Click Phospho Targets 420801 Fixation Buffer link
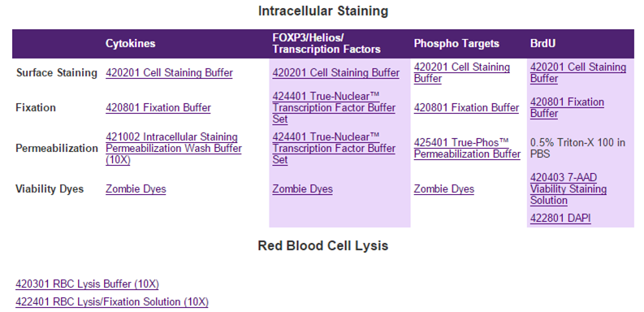 click(x=466, y=108)
